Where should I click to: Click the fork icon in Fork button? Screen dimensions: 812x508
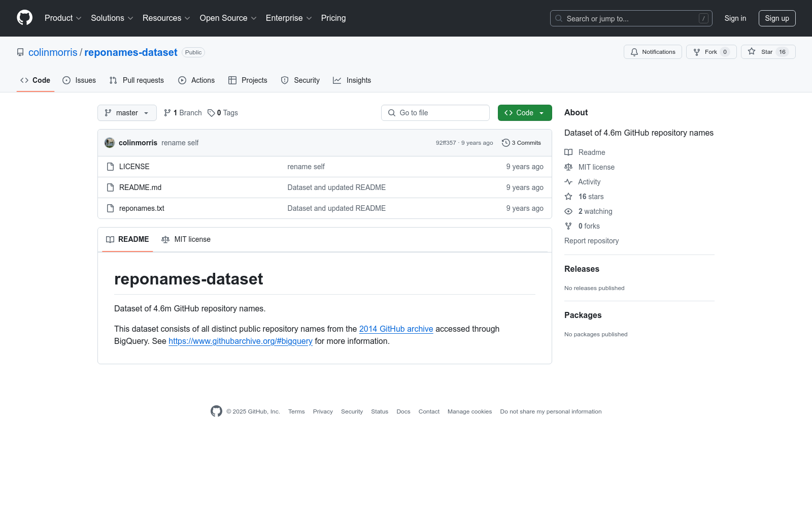coord(697,52)
